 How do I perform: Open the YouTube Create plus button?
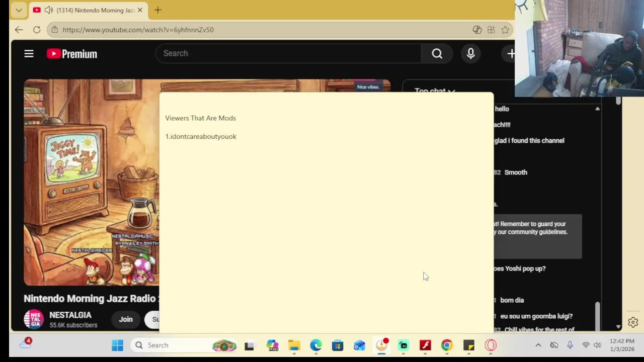[510, 53]
